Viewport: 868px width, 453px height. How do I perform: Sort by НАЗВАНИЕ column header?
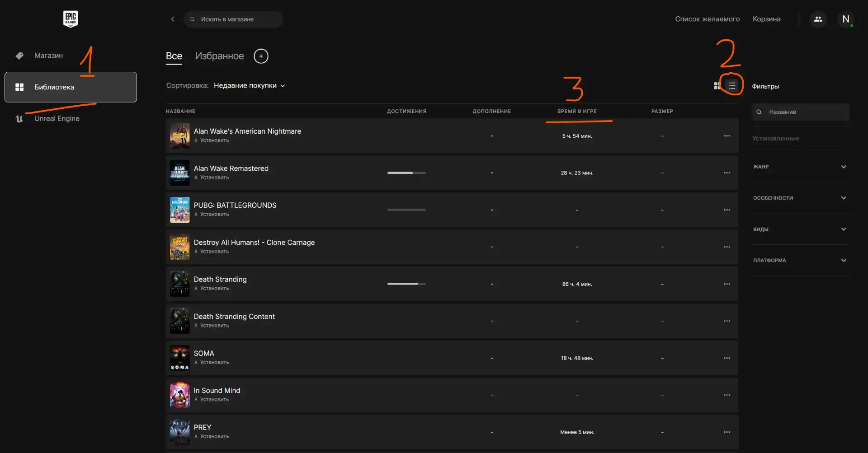click(x=180, y=111)
